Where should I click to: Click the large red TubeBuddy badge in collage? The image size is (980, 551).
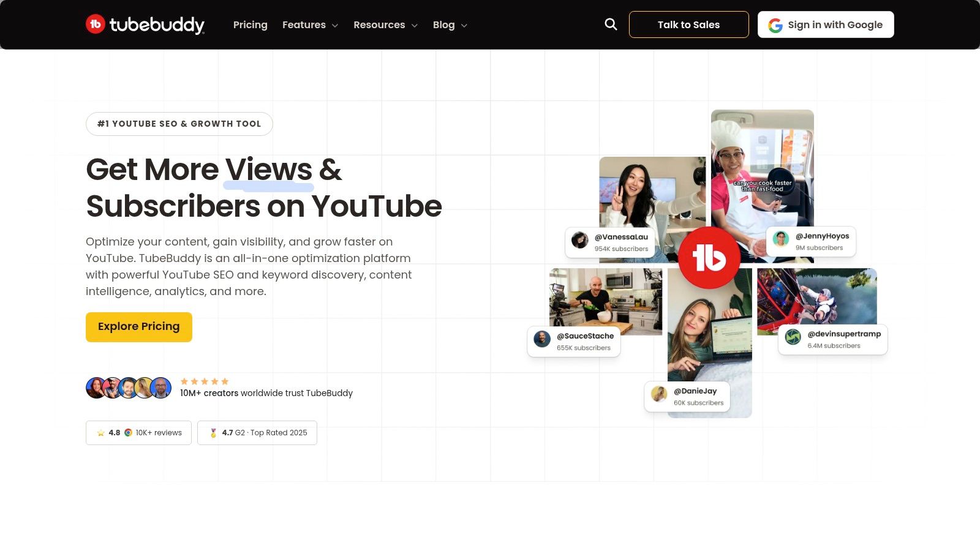point(709,258)
